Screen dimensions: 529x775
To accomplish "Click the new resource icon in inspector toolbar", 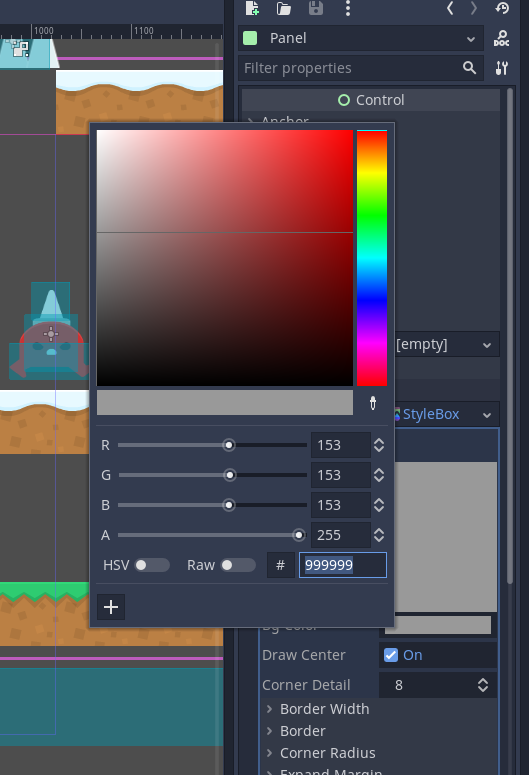I will click(252, 8).
